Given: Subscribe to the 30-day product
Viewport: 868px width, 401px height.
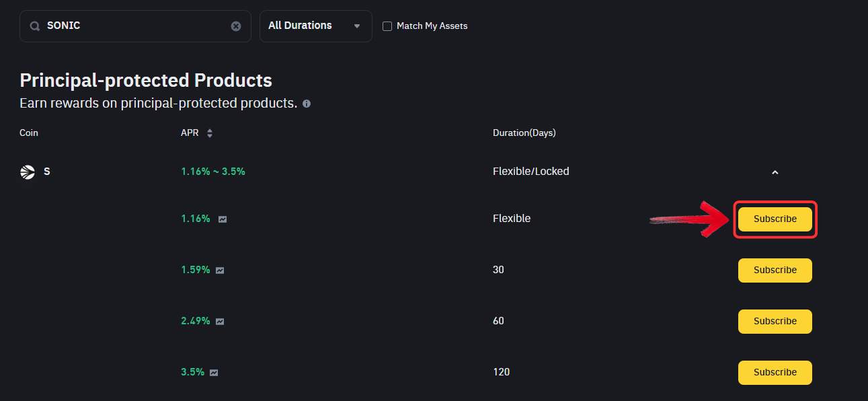Looking at the screenshot, I should [775, 270].
